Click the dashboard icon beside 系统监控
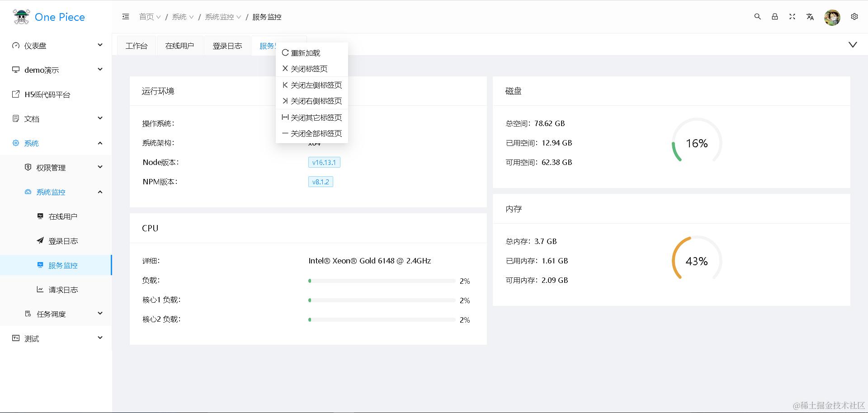The width and height of the screenshot is (868, 413). coord(28,192)
